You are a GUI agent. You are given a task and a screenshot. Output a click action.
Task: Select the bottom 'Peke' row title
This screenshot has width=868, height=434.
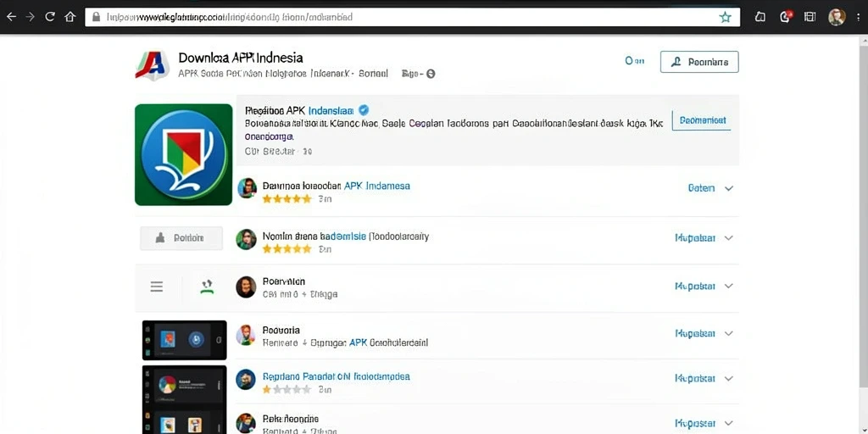(x=290, y=419)
